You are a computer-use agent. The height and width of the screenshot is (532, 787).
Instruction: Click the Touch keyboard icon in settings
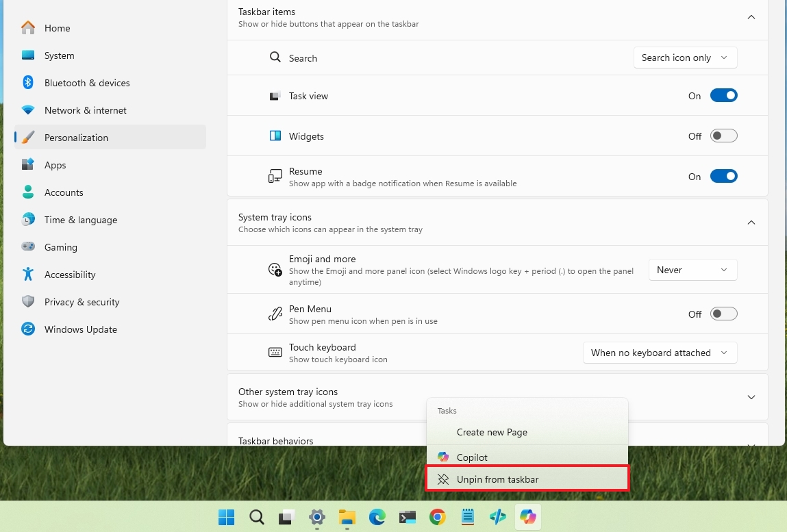click(x=275, y=352)
